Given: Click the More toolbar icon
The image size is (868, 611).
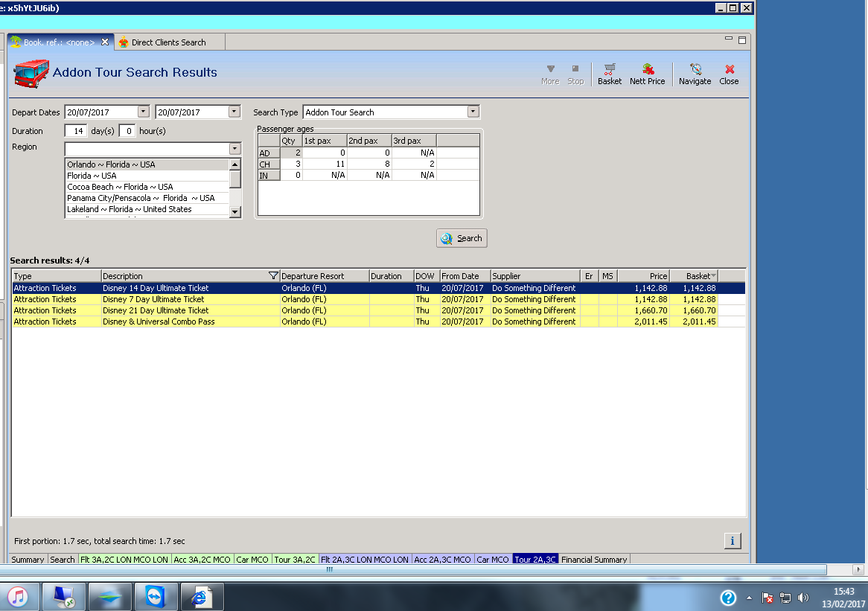Looking at the screenshot, I should pyautogui.click(x=550, y=74).
